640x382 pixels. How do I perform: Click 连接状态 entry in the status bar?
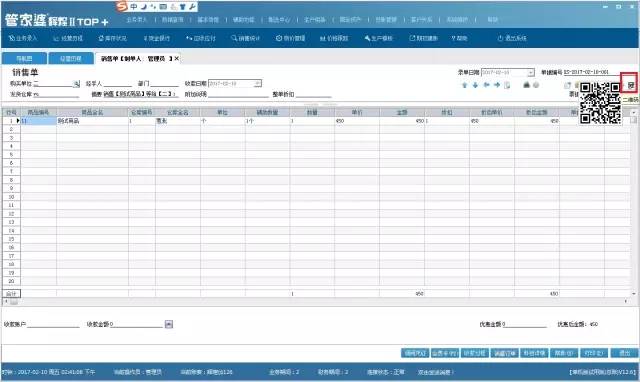pyautogui.click(x=386, y=372)
